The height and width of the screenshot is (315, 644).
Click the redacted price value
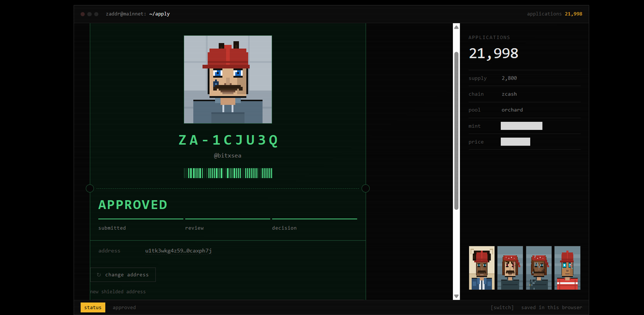point(515,142)
